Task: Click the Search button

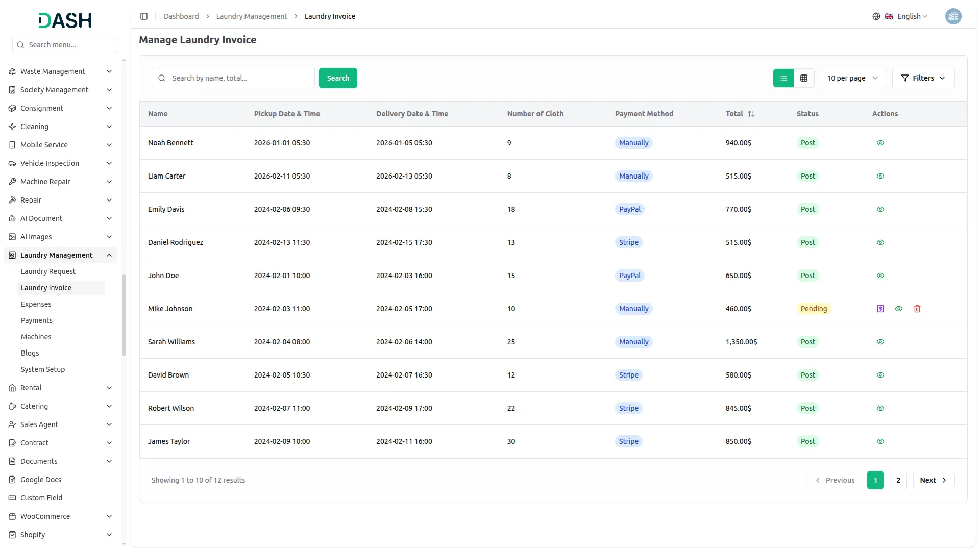Action: coord(338,78)
